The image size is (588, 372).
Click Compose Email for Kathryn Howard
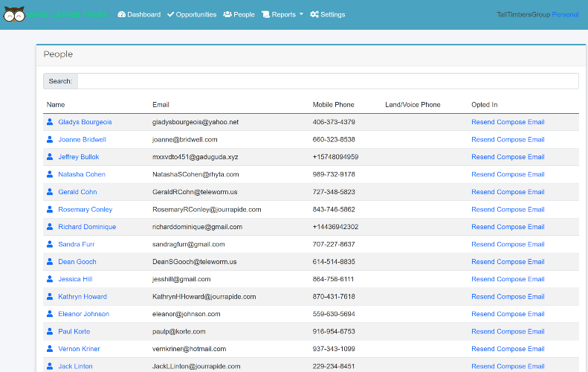coord(520,297)
